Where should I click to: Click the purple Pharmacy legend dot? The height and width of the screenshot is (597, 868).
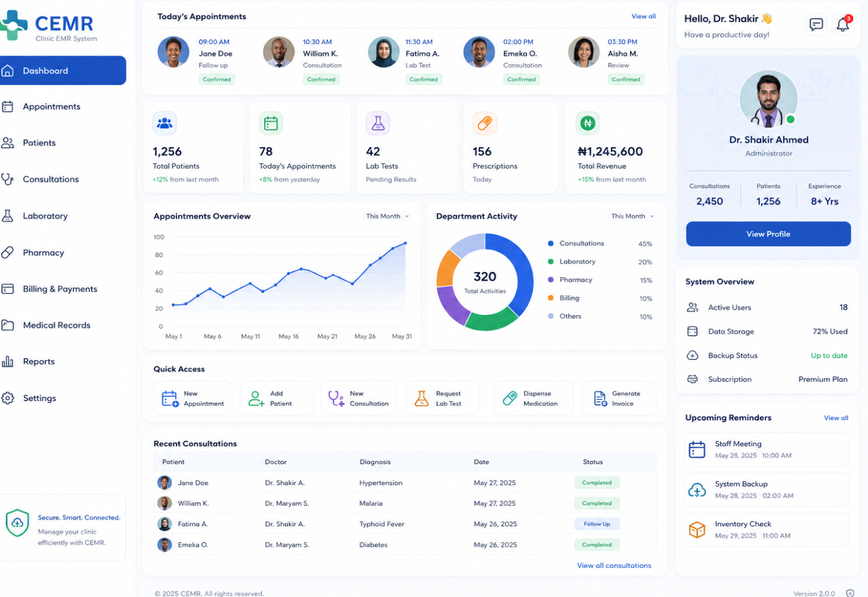[x=550, y=280]
